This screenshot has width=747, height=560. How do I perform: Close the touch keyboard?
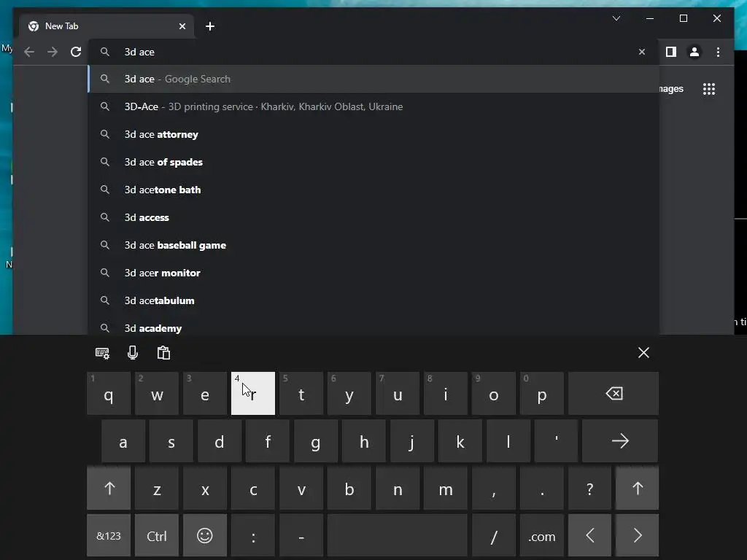coord(643,353)
